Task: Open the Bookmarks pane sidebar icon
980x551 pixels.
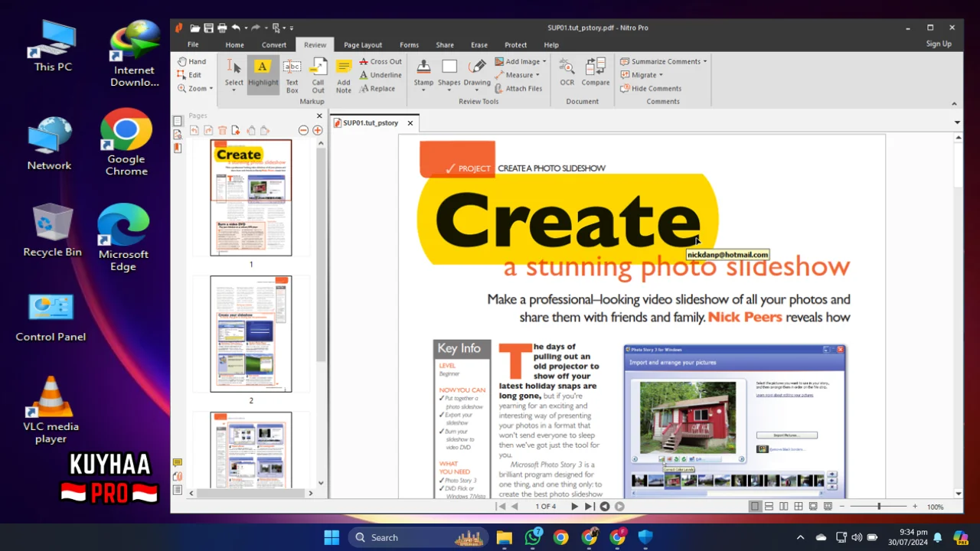Action: click(178, 148)
